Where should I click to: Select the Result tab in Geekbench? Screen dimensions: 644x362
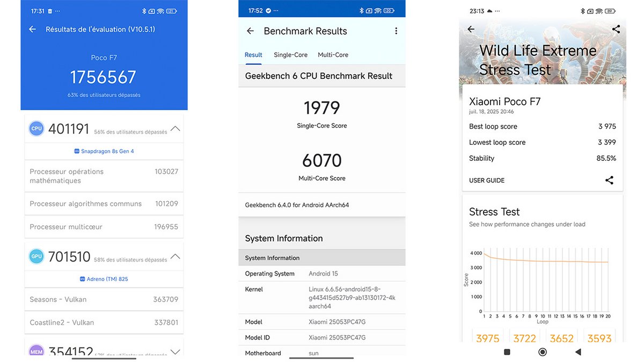tap(253, 55)
